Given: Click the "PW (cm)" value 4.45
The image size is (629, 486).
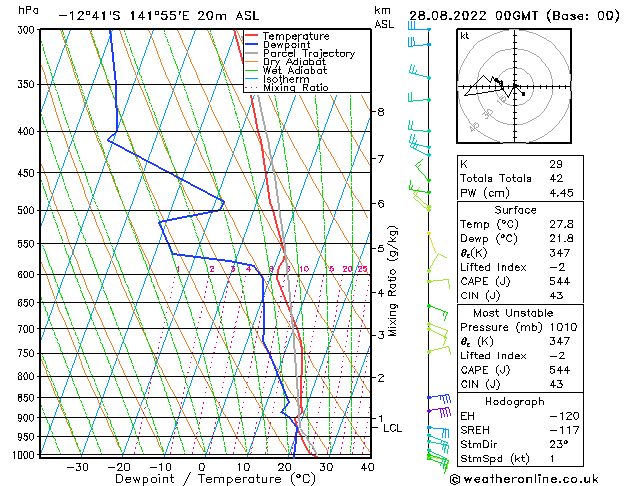Looking at the screenshot, I should pyautogui.click(x=562, y=193).
